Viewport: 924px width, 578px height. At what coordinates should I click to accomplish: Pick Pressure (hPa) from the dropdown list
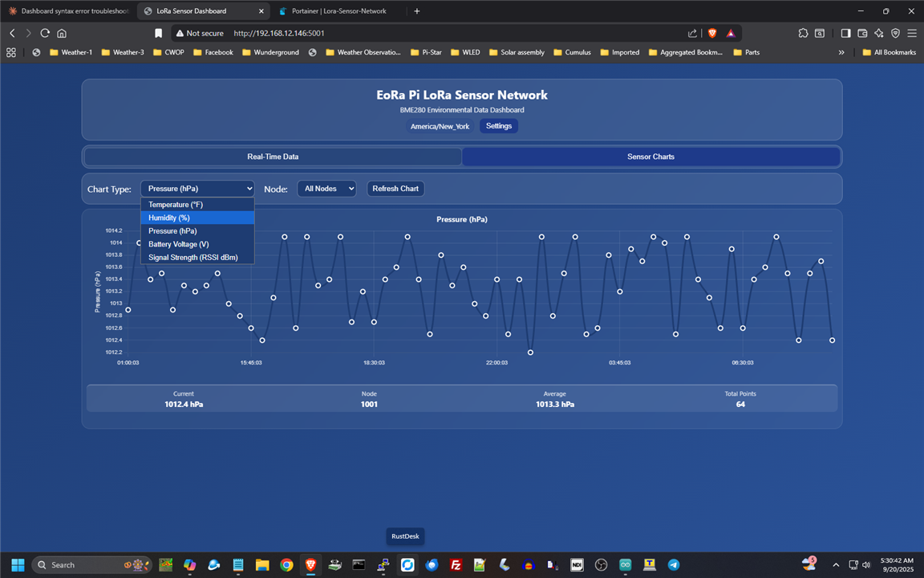point(197,231)
